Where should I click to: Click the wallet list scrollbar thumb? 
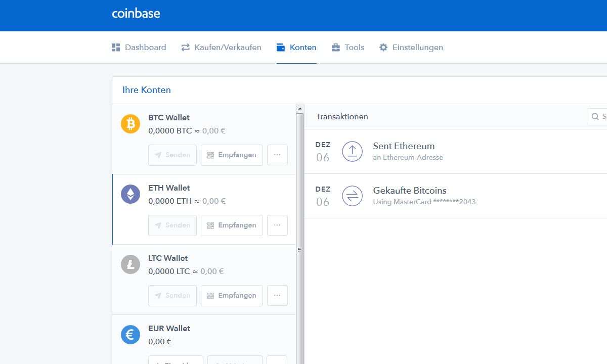click(299, 239)
